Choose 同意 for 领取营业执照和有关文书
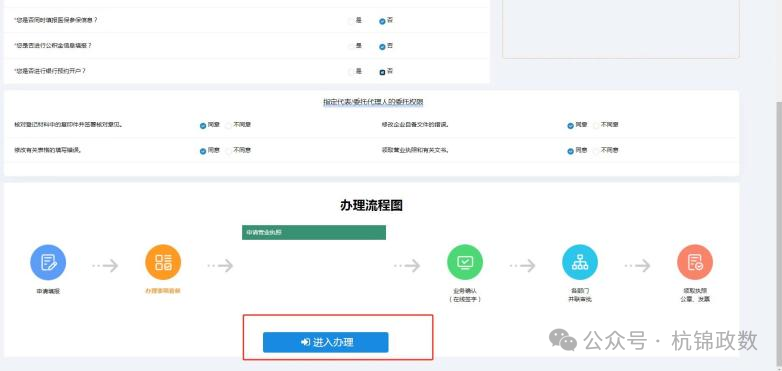 (570, 151)
